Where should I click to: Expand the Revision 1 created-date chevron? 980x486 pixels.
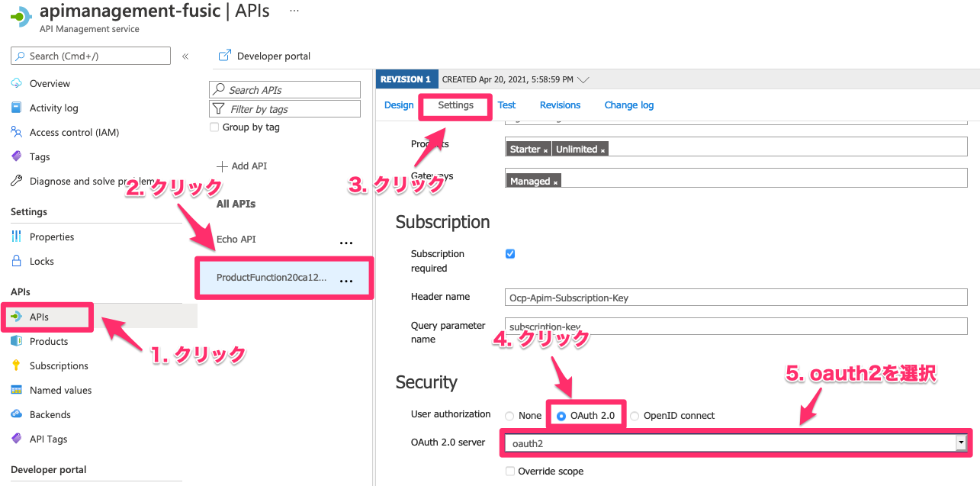[x=583, y=79]
